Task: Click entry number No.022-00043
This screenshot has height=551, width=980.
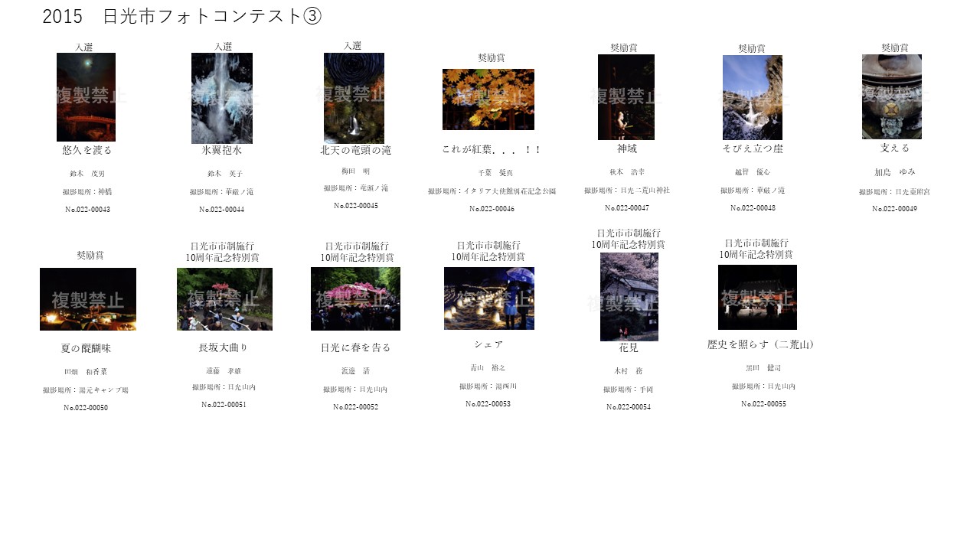Action: pyautogui.click(x=86, y=210)
